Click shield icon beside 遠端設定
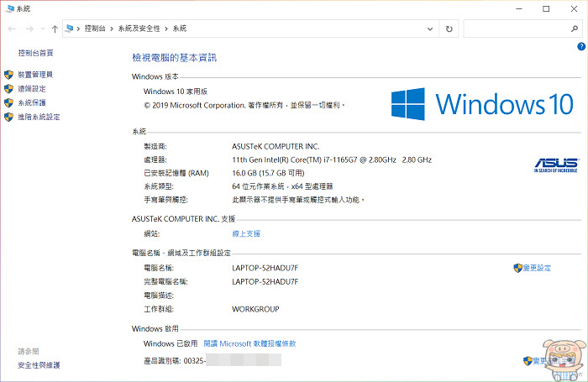 8,89
